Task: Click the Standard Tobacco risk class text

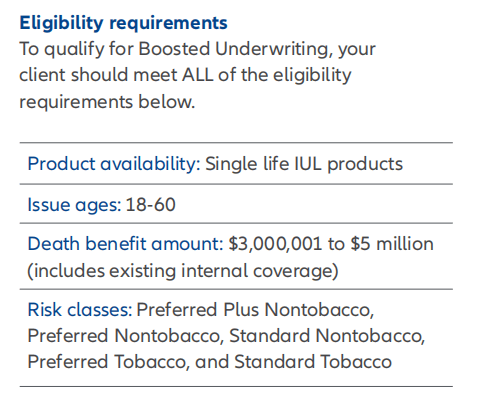Action: 313,362
